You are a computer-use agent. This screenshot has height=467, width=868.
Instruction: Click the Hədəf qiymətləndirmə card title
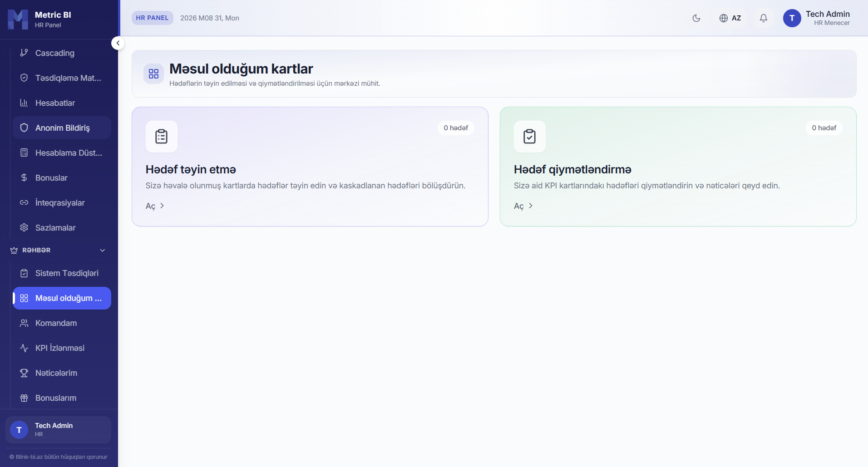(572, 169)
